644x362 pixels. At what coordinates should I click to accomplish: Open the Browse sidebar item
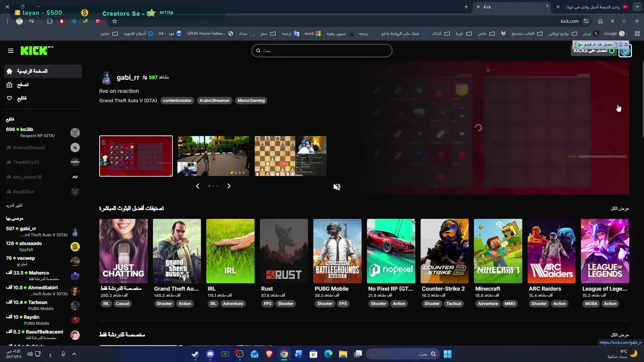pyautogui.click(x=42, y=85)
